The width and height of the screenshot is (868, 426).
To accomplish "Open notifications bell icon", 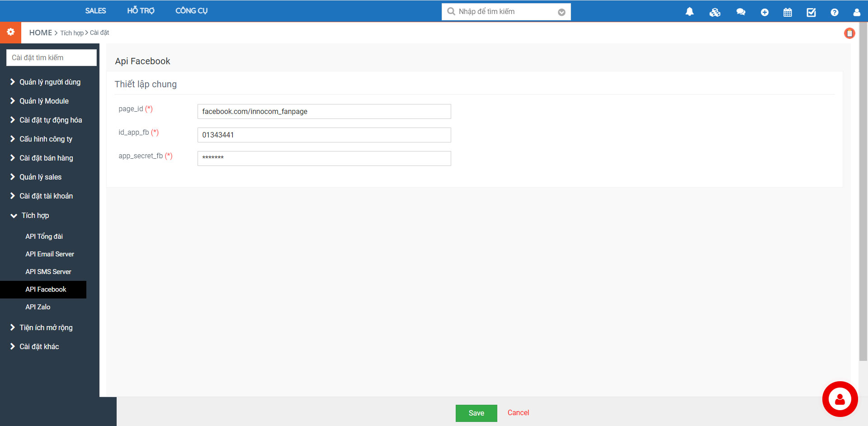I will click(x=689, y=12).
